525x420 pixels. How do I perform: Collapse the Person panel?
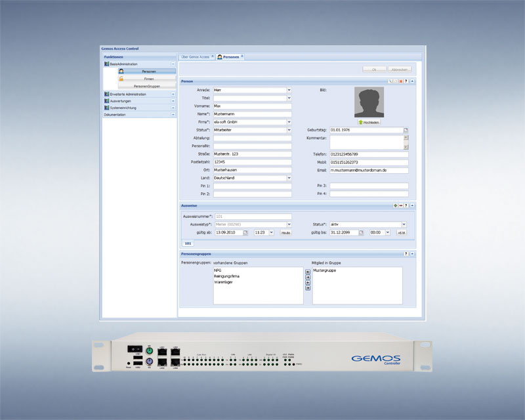tap(412, 81)
